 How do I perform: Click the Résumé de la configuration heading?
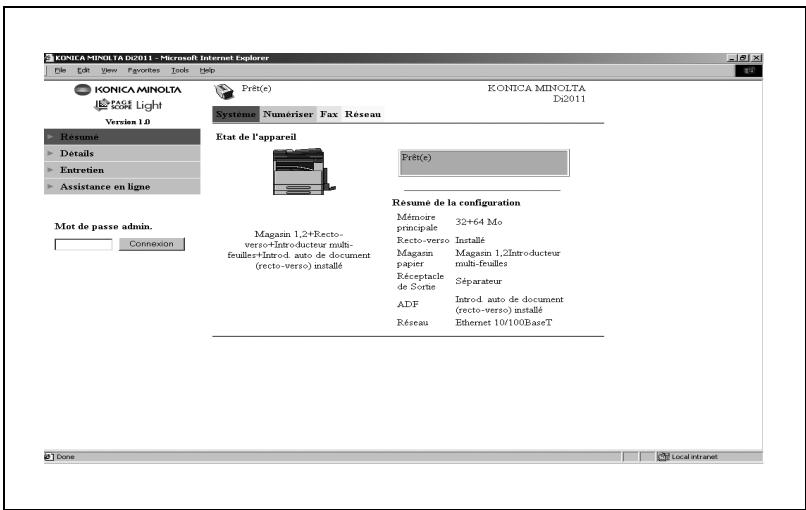pyautogui.click(x=456, y=203)
